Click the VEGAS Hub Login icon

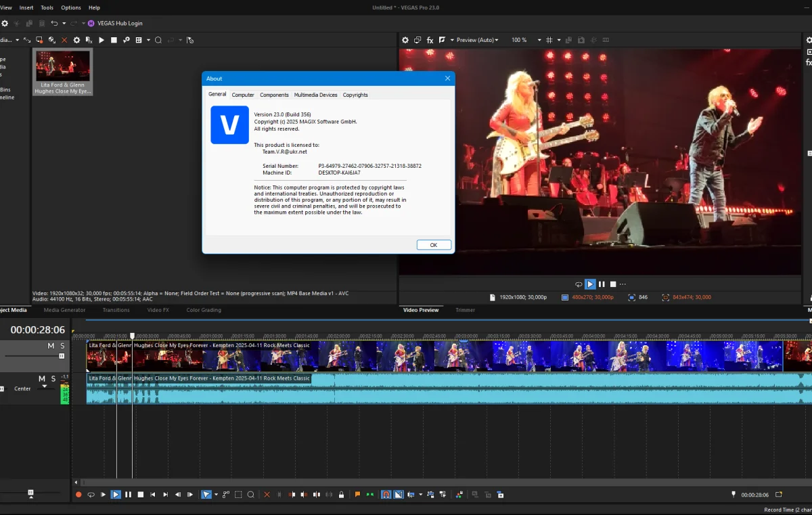tap(91, 23)
